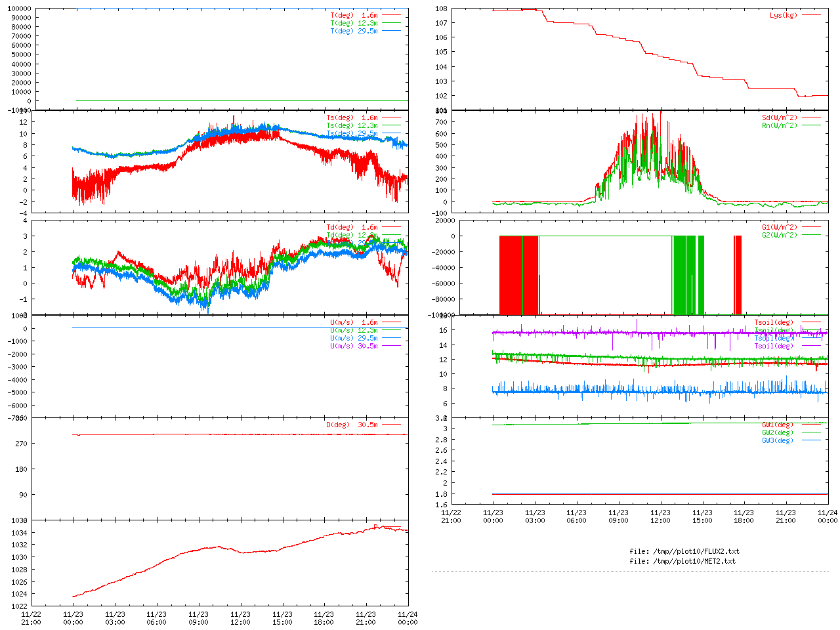Click 11/23 12:00 tick under pressure plot

(x=240, y=618)
